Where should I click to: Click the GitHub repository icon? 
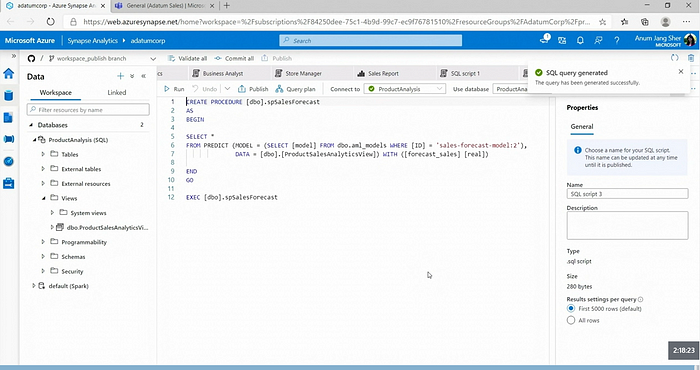pyautogui.click(x=31, y=58)
